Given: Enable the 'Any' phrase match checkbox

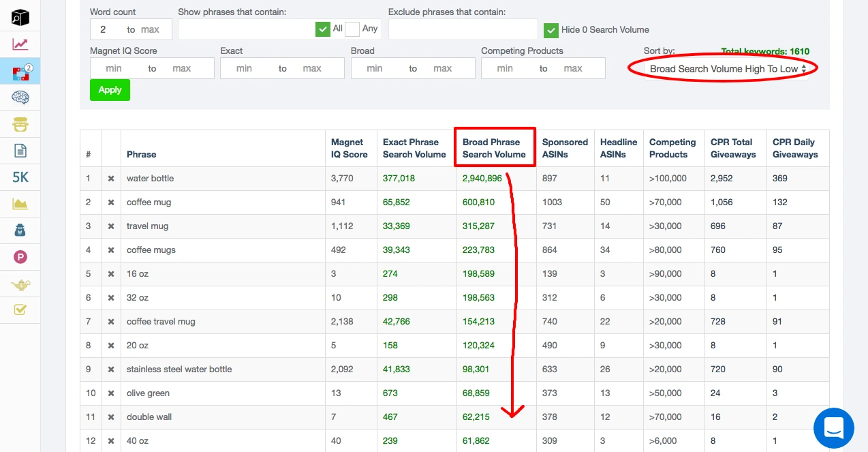Looking at the screenshot, I should (352, 29).
